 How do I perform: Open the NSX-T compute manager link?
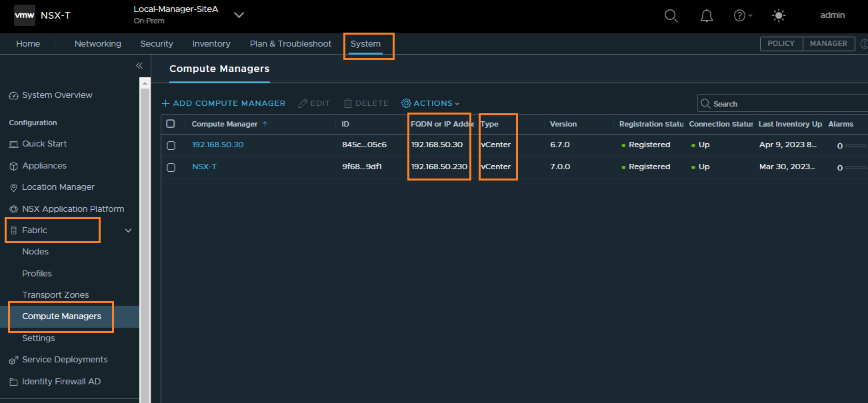pos(204,167)
